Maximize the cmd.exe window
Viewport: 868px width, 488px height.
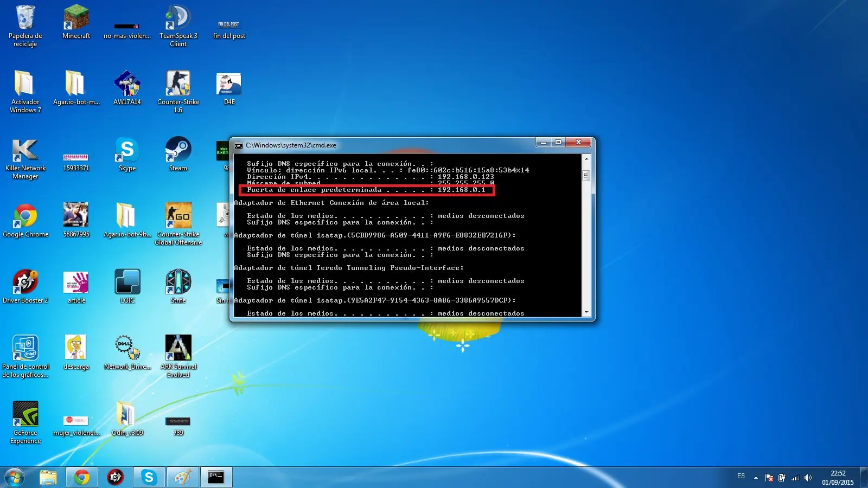point(558,143)
